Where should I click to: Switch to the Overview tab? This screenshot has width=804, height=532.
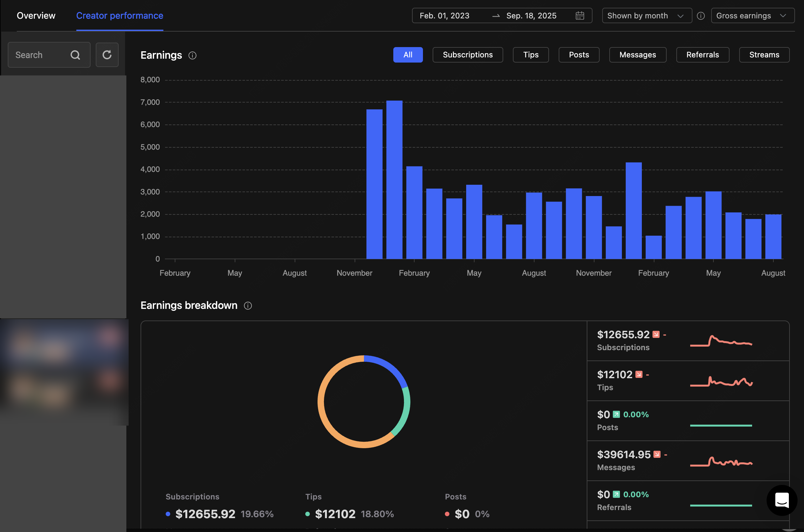pos(36,15)
